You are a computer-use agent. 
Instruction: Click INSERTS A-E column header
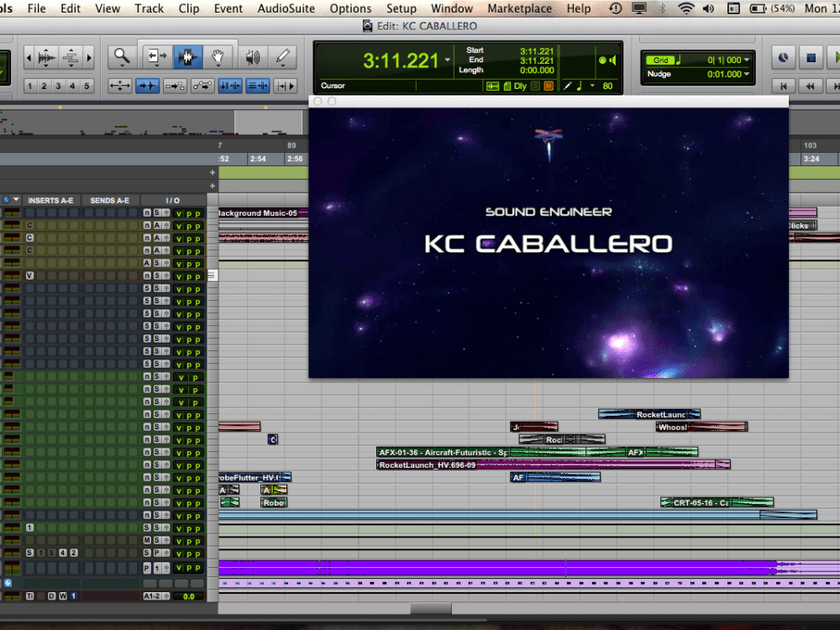[x=51, y=201]
